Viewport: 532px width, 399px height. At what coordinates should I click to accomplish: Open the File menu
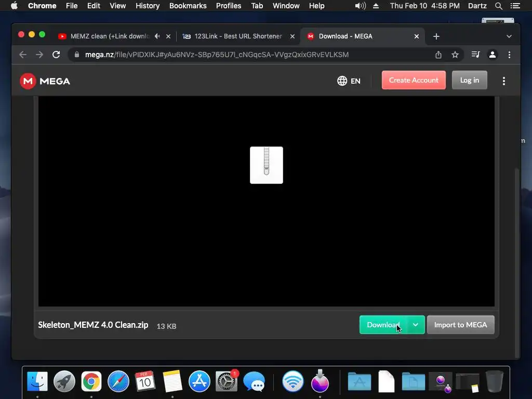[72, 6]
